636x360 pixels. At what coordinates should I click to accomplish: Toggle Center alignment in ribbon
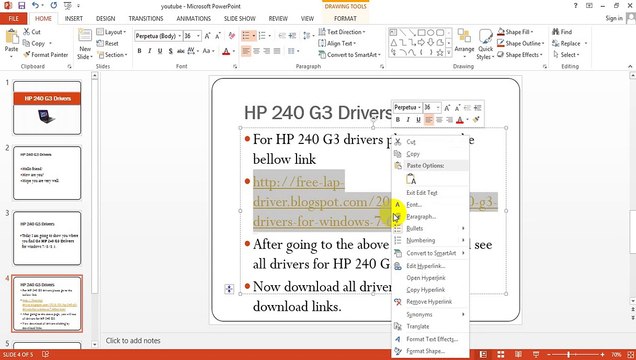[256, 51]
